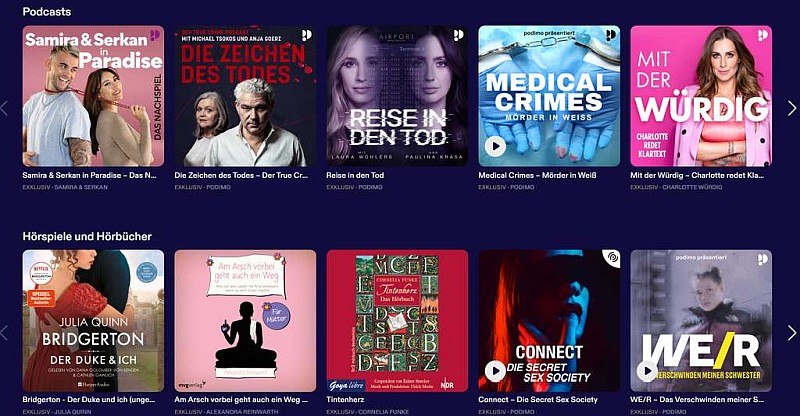The image size is (800, 416).
Task: Open Samira & Serkan in Paradise cover
Action: click(93, 96)
